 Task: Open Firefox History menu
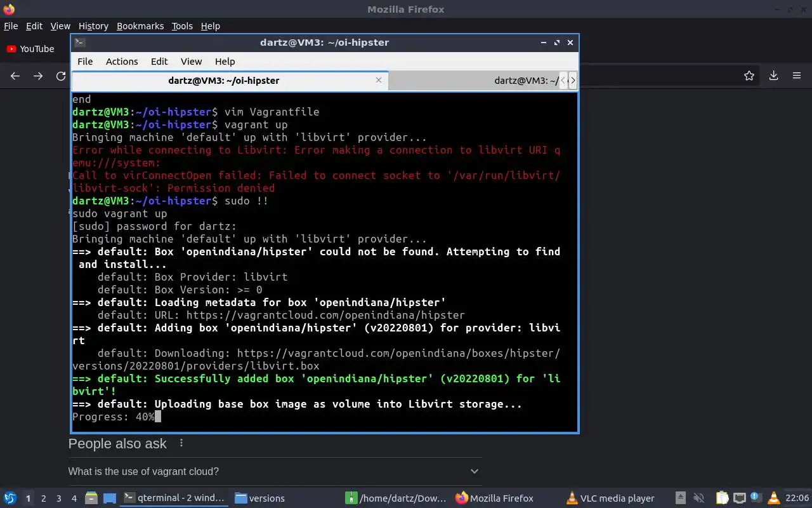[x=93, y=26]
